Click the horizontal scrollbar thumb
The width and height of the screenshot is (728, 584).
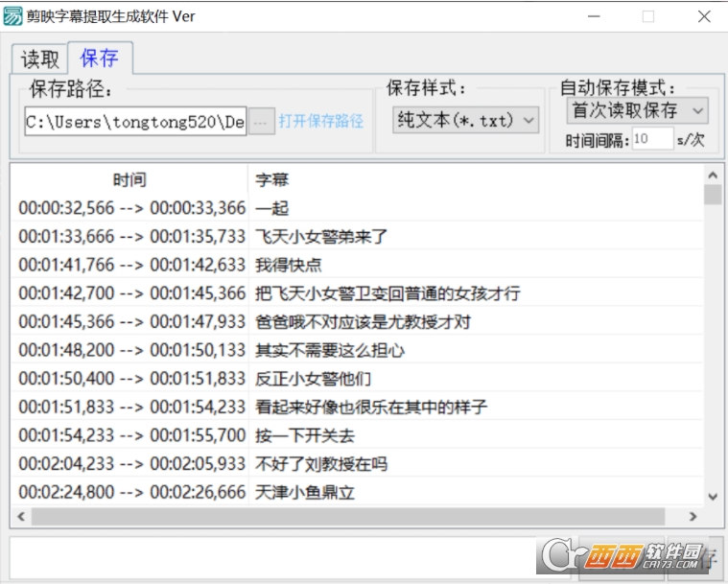tap(348, 516)
